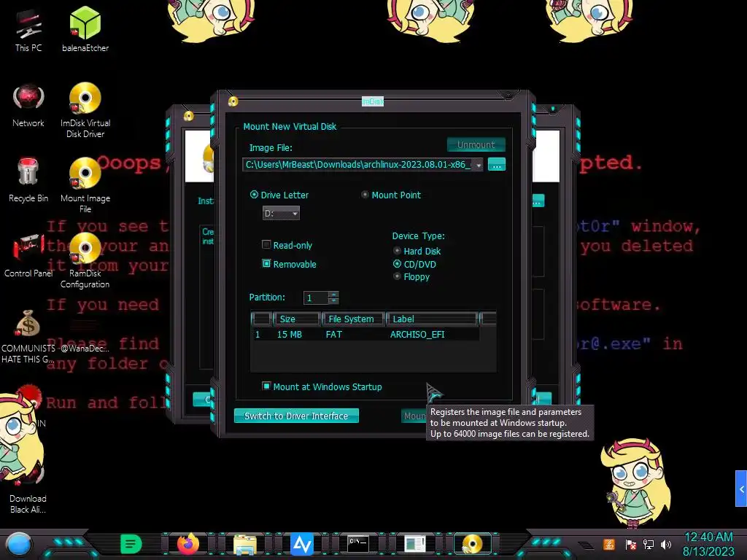Open Image File path history dropdown
This screenshot has height=560, width=747.
(x=479, y=165)
